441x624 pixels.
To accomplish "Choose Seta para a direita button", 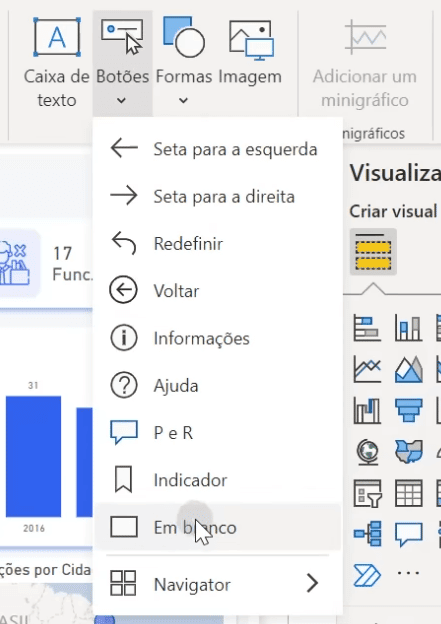I will 217,197.
